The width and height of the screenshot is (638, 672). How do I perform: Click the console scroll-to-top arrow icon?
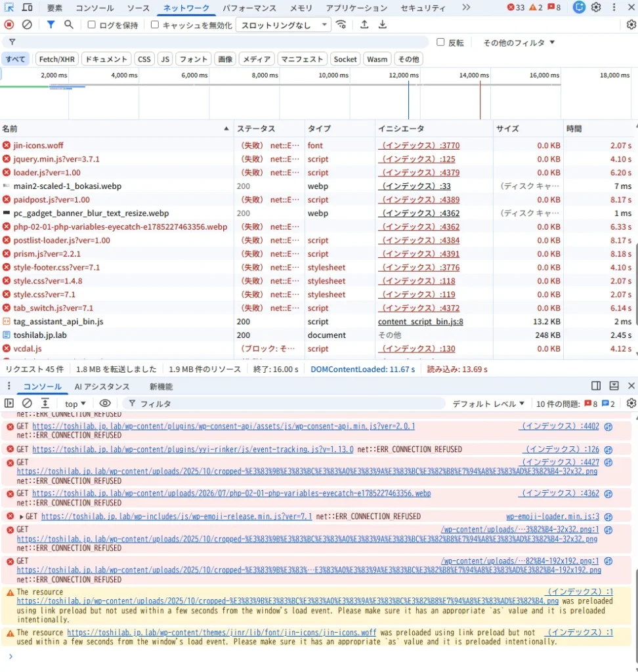45,404
